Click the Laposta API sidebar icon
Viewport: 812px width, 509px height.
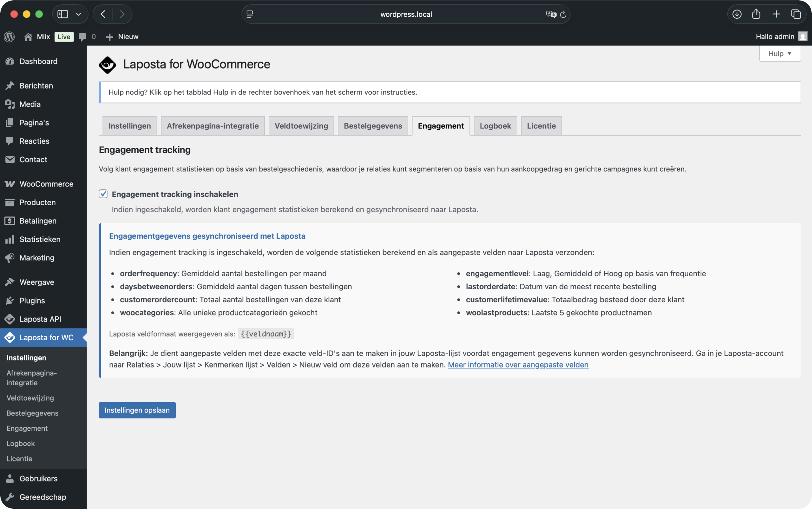10,319
